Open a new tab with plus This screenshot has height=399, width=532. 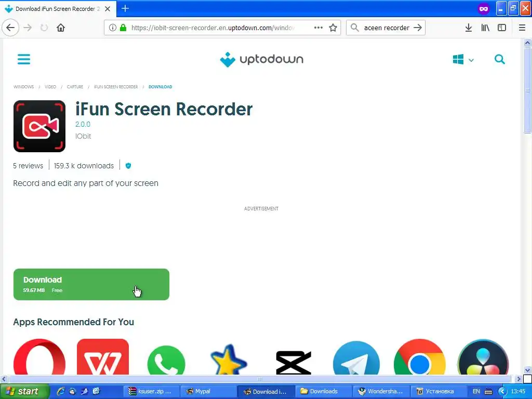(125, 8)
